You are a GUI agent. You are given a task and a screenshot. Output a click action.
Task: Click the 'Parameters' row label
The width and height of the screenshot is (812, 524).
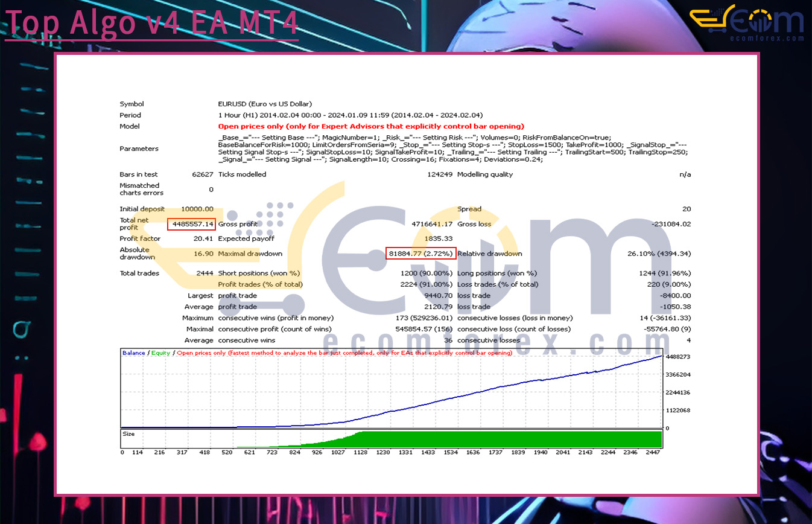[x=139, y=149]
